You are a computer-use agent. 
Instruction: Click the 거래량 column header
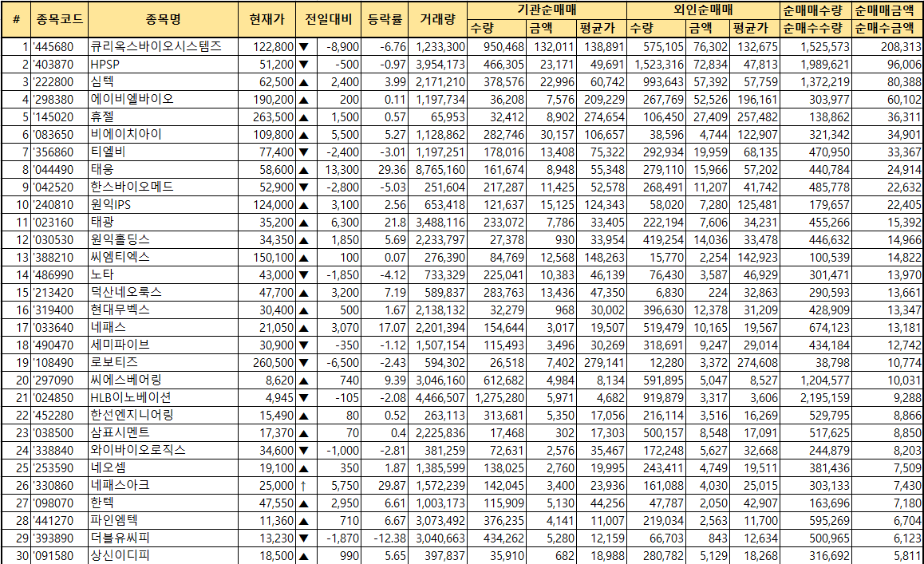[x=438, y=19]
